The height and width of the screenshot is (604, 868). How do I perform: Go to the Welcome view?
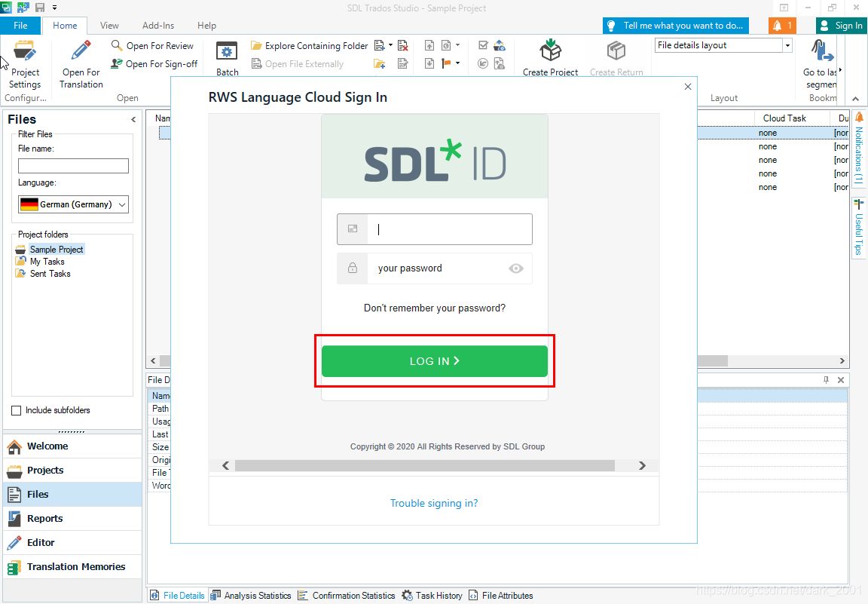(72, 446)
